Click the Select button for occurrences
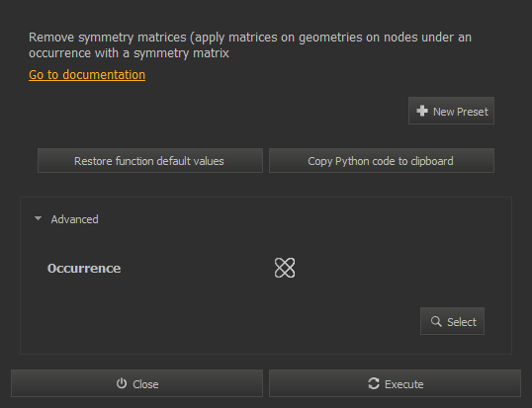The image size is (532, 408). pos(452,321)
